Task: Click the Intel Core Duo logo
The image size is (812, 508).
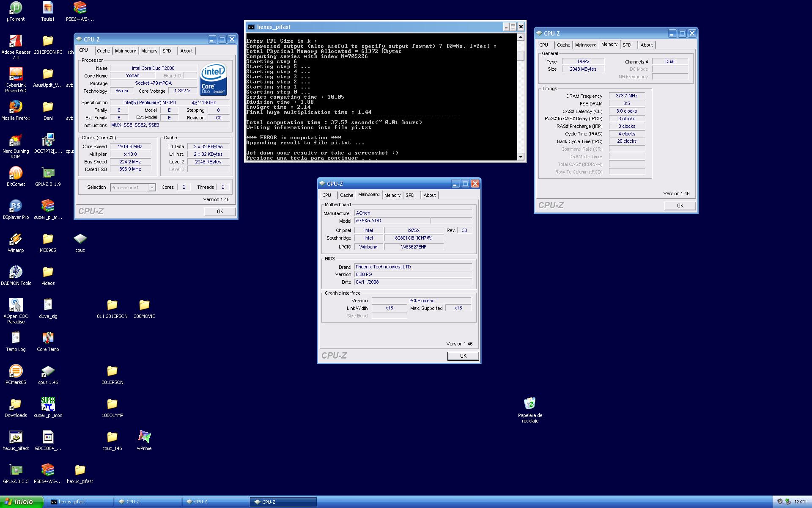Action: tap(214, 79)
